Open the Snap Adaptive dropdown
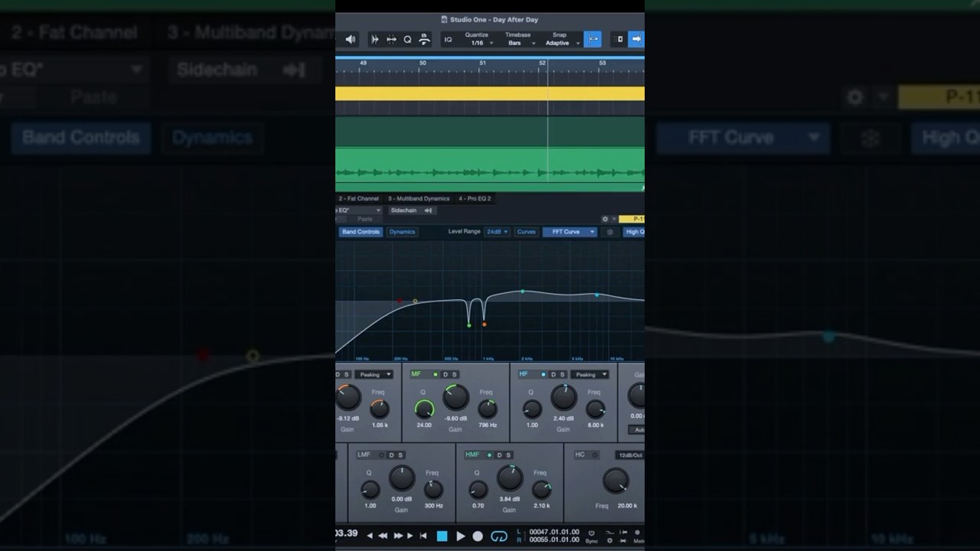The width and height of the screenshot is (980, 551). tap(562, 43)
